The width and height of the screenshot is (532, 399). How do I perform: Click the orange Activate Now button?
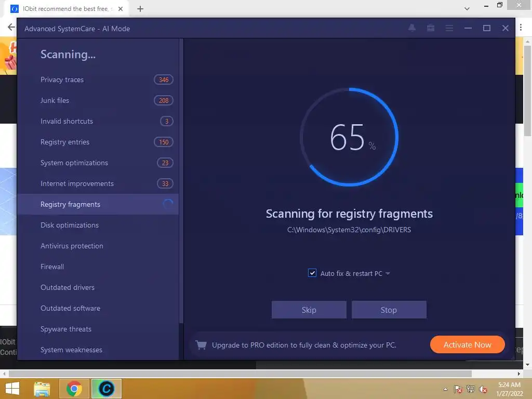point(467,345)
